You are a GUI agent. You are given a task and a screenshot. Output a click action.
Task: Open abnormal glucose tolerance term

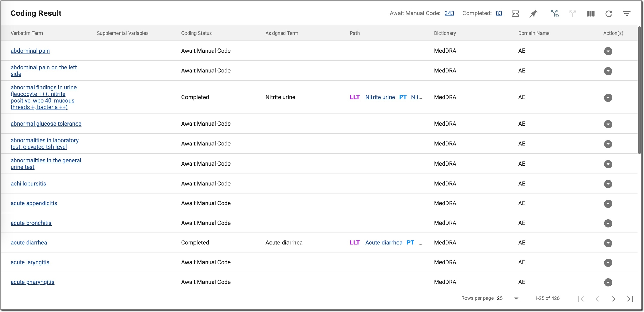pyautogui.click(x=46, y=124)
